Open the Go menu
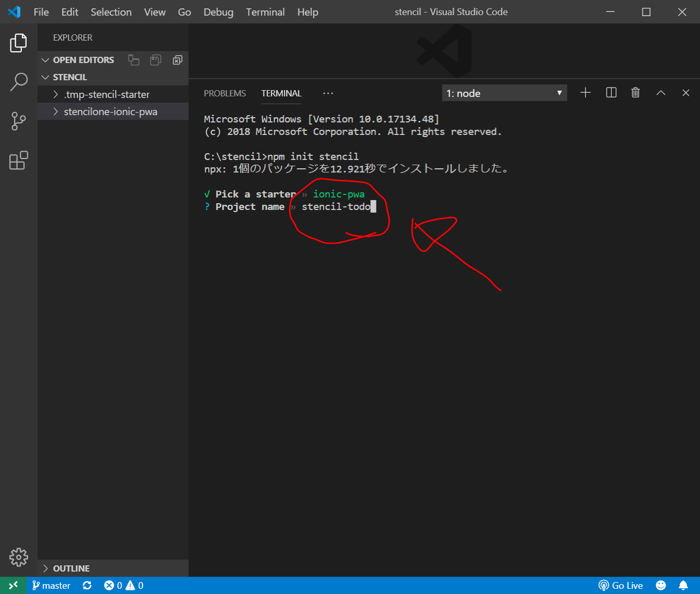The width and height of the screenshot is (700, 594). point(184,12)
